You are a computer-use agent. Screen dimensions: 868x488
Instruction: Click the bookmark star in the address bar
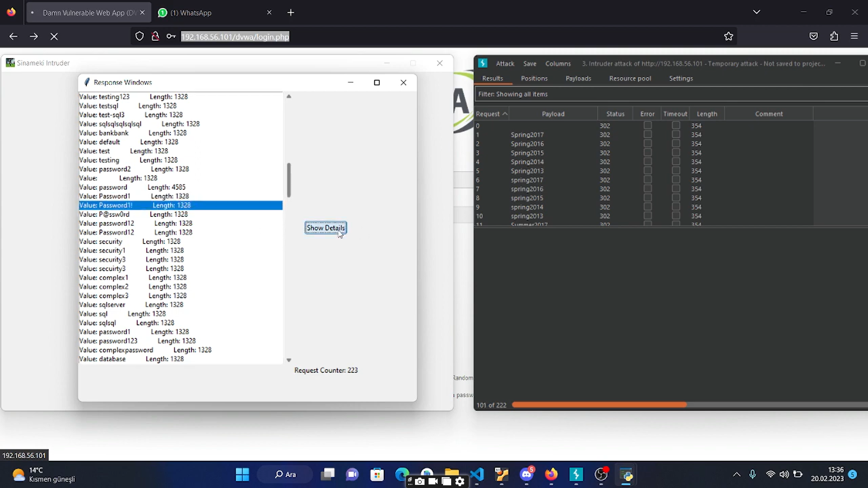click(x=729, y=36)
